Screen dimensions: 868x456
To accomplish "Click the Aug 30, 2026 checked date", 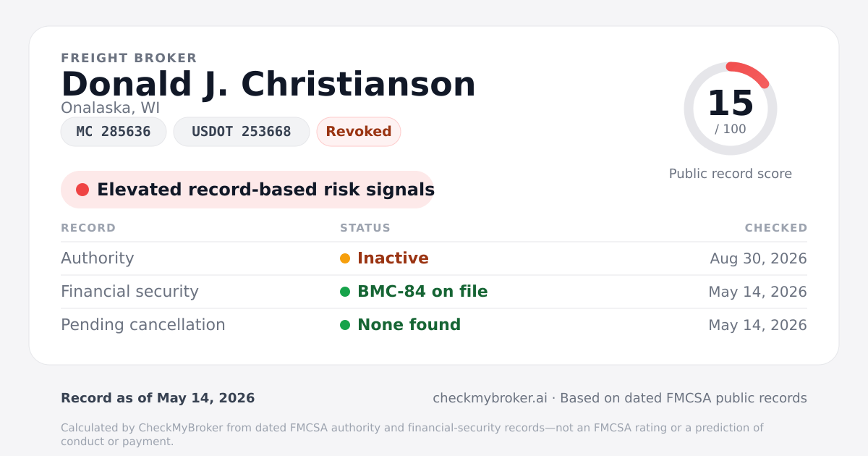I will coord(759,258).
